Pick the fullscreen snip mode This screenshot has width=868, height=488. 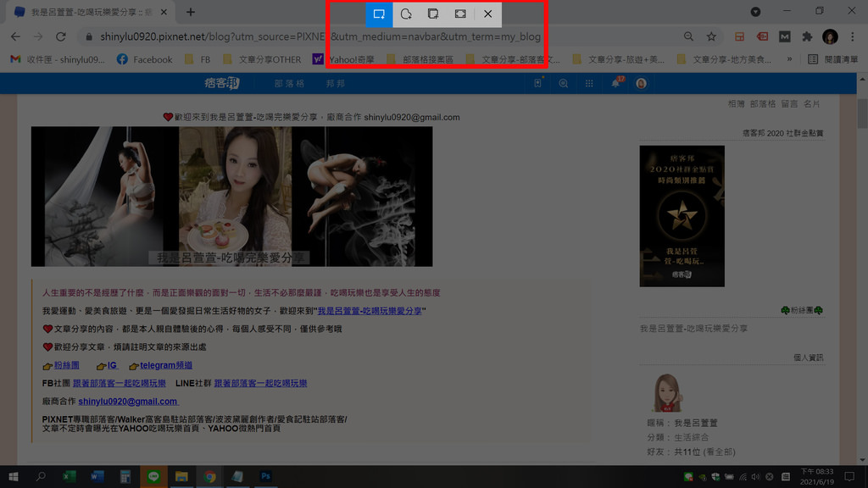(460, 14)
